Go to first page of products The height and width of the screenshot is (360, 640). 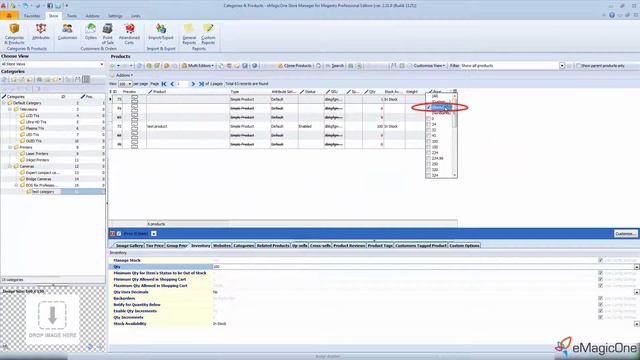pos(164,84)
